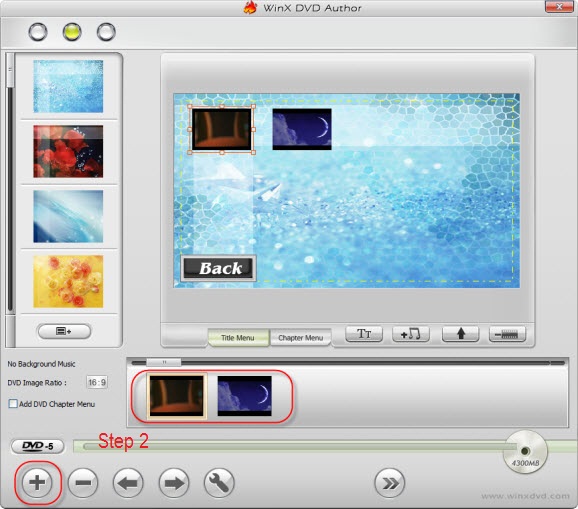578x509 pixels.
Task: Select the green middle step indicator
Action: click(x=72, y=32)
